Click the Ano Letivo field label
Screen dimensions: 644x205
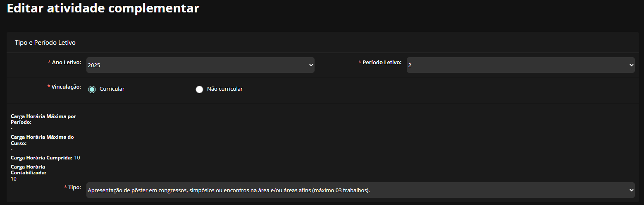[66, 63]
